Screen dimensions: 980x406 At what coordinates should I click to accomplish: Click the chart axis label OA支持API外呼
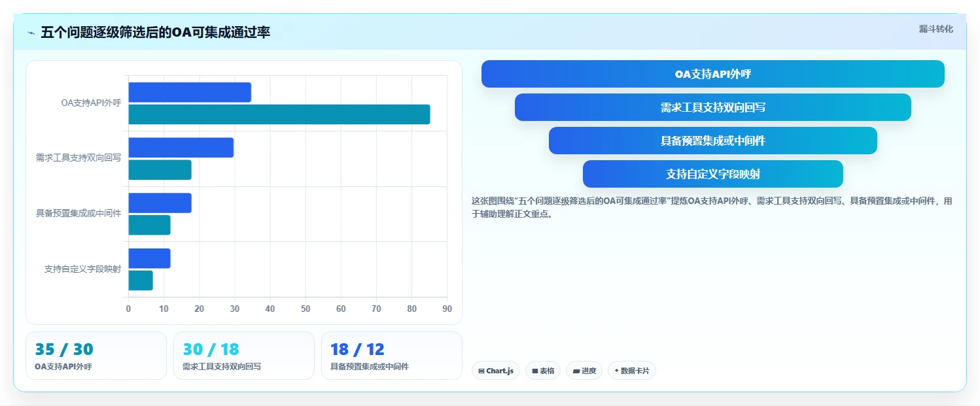coord(91,103)
